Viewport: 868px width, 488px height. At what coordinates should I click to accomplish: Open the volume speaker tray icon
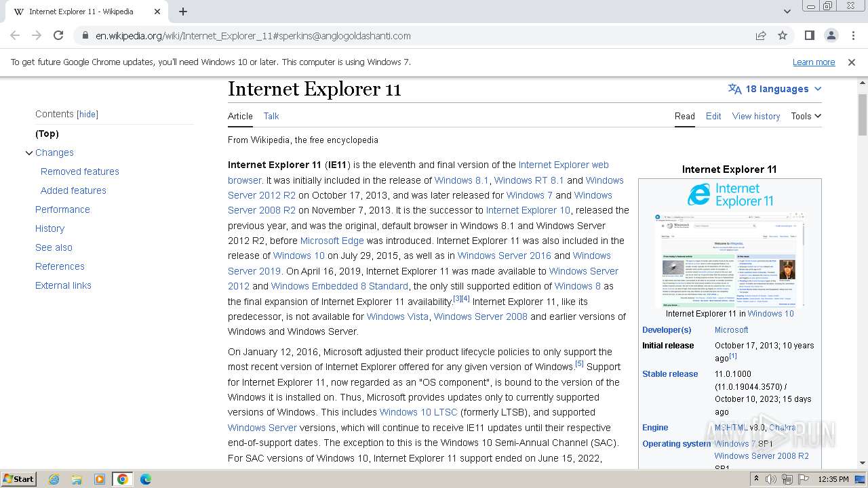click(x=772, y=479)
